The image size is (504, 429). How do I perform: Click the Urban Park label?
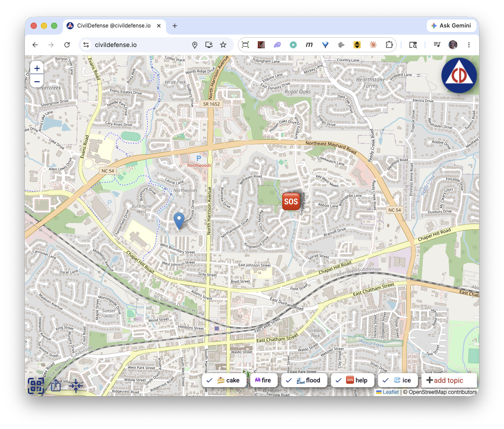[x=315, y=333]
